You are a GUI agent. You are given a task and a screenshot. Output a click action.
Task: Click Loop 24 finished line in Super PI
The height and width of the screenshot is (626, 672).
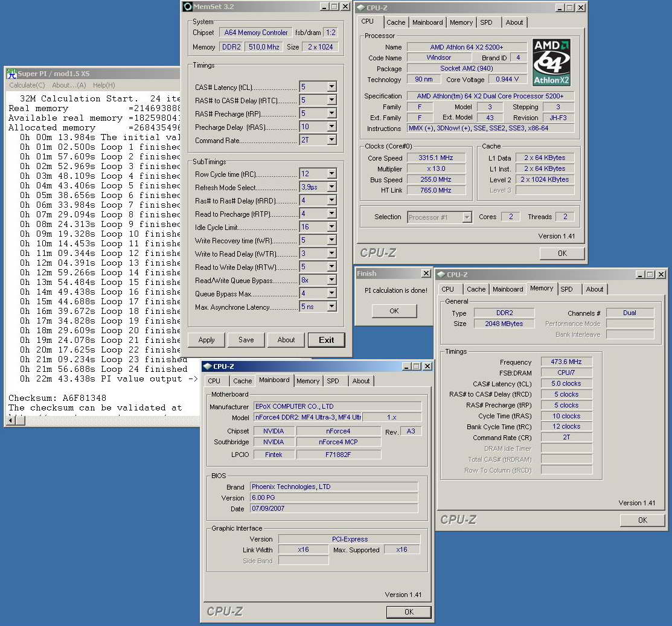[x=103, y=369]
